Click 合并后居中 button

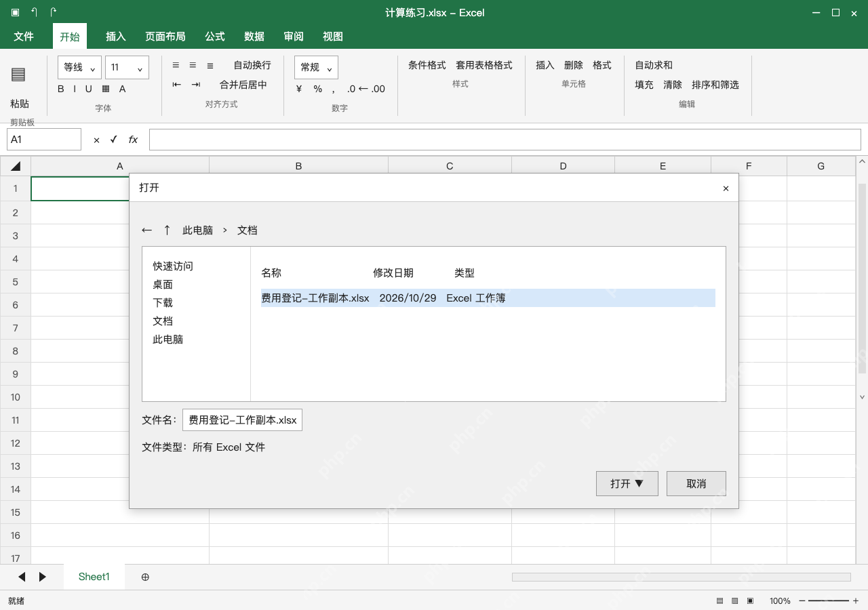point(243,85)
